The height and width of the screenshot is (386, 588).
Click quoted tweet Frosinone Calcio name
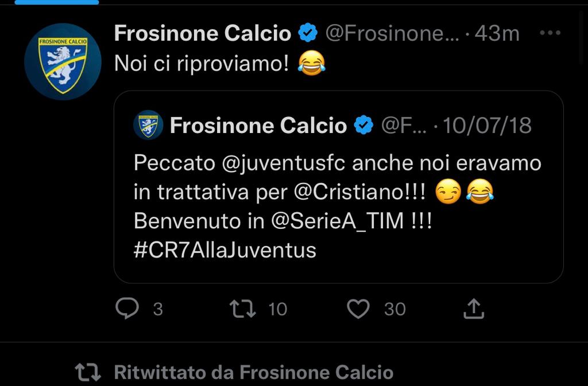258,125
